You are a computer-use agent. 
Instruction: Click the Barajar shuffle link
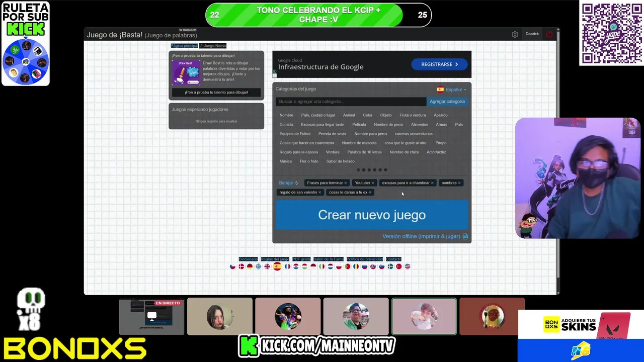click(x=286, y=183)
